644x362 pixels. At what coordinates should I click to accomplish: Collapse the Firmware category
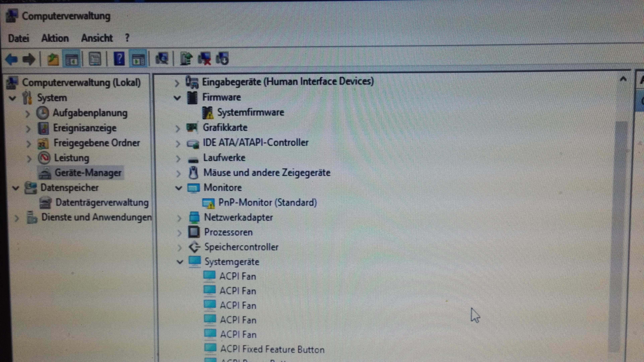coord(177,98)
